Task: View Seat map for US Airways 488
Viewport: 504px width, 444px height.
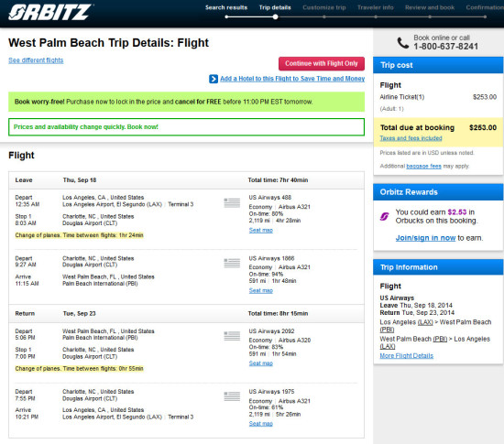Action: [260, 230]
